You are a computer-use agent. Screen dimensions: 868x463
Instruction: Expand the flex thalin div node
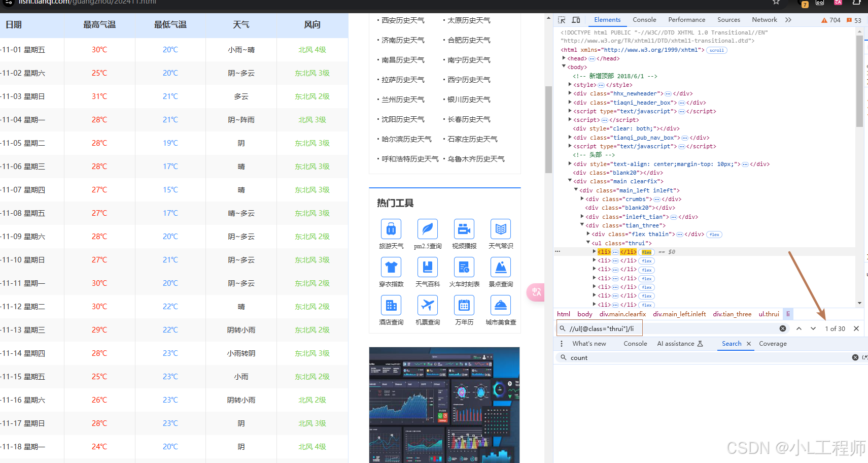tap(588, 234)
